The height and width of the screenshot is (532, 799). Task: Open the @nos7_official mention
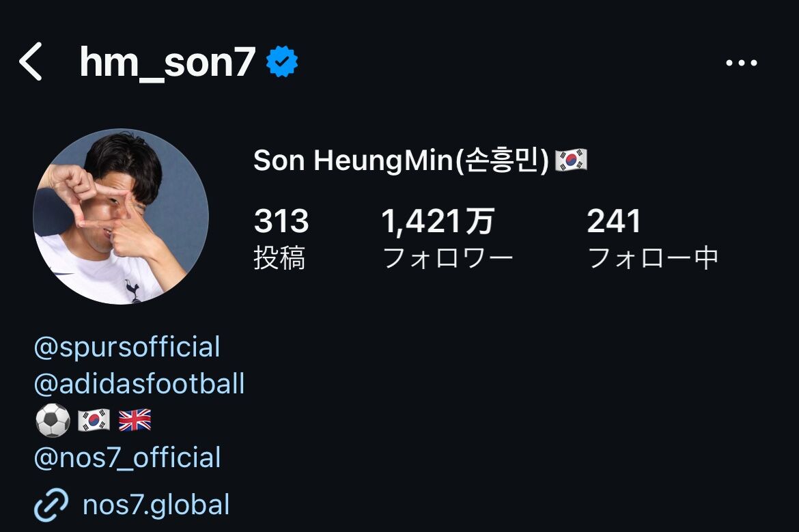click(x=127, y=458)
